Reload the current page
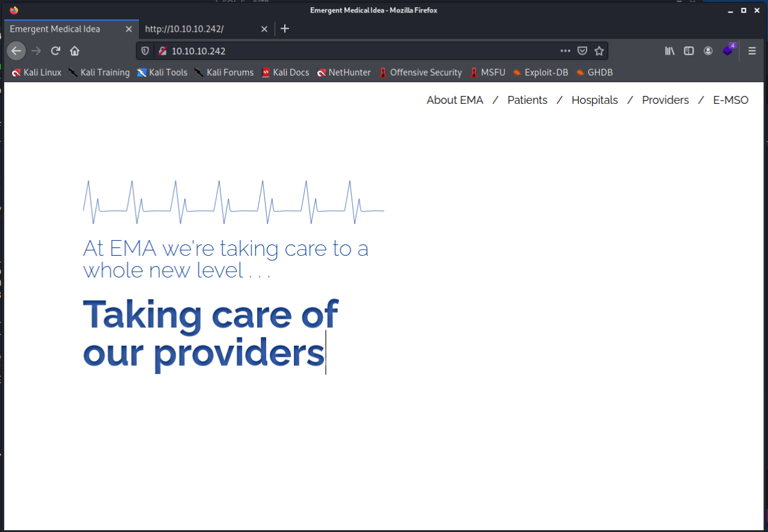 pos(55,51)
